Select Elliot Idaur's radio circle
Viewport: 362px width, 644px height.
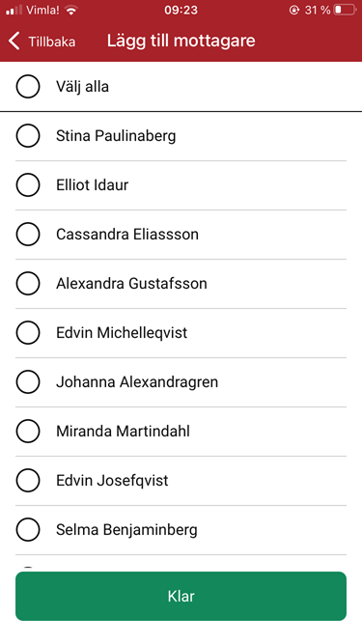[28, 184]
